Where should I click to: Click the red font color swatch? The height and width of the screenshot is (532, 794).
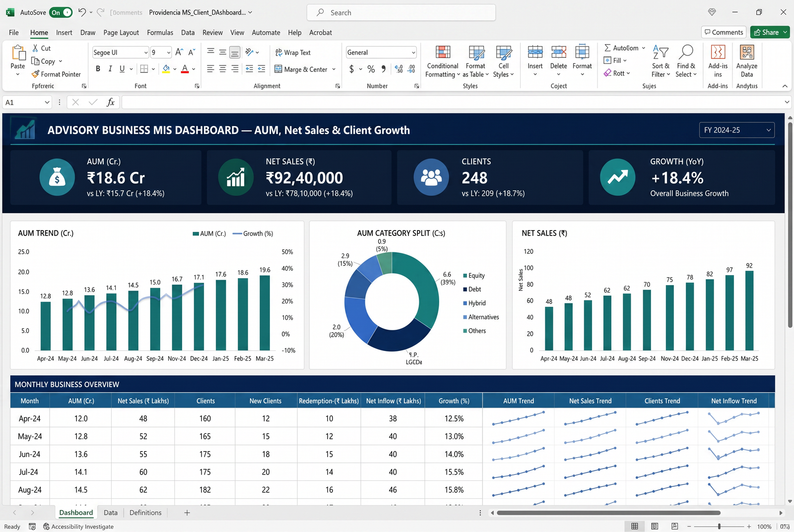(x=185, y=69)
